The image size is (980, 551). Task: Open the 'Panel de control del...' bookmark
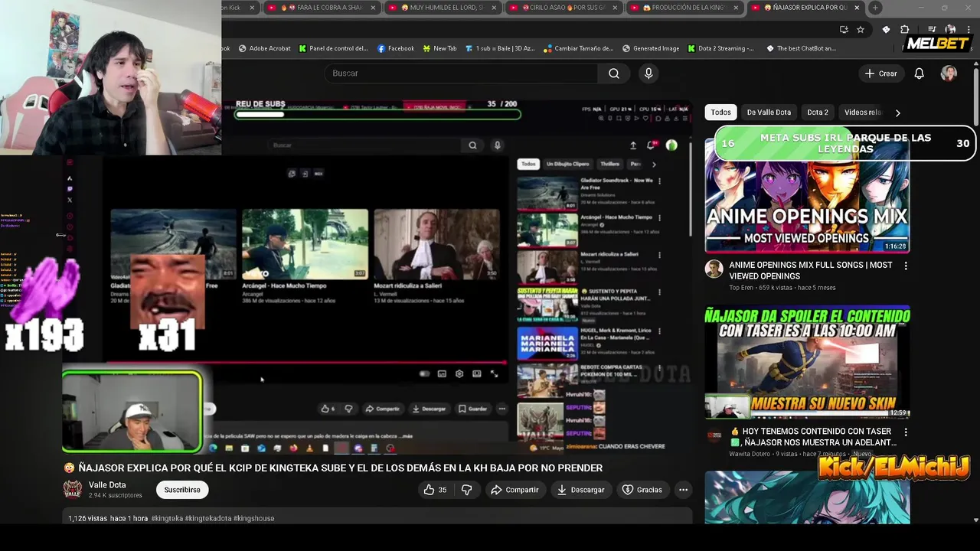click(334, 48)
